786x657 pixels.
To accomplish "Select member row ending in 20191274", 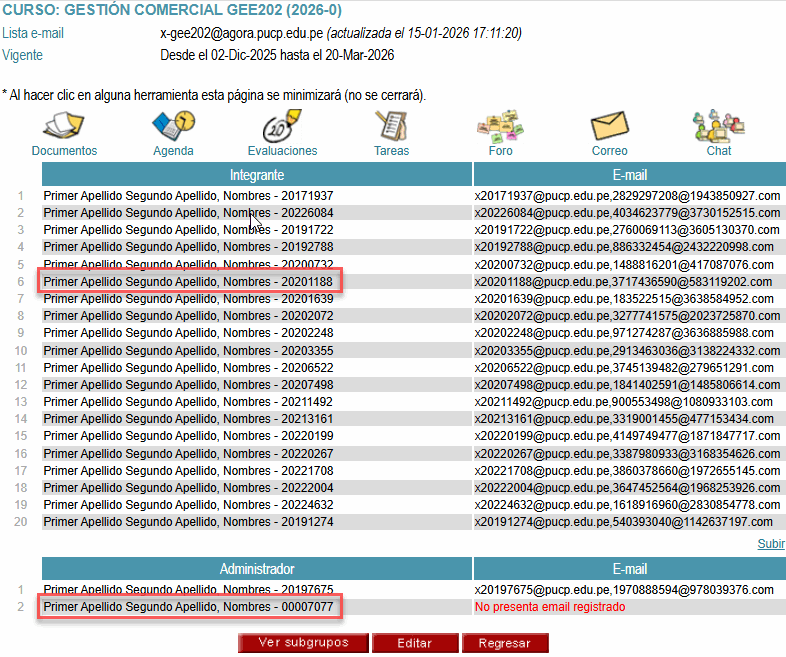I will (x=189, y=522).
